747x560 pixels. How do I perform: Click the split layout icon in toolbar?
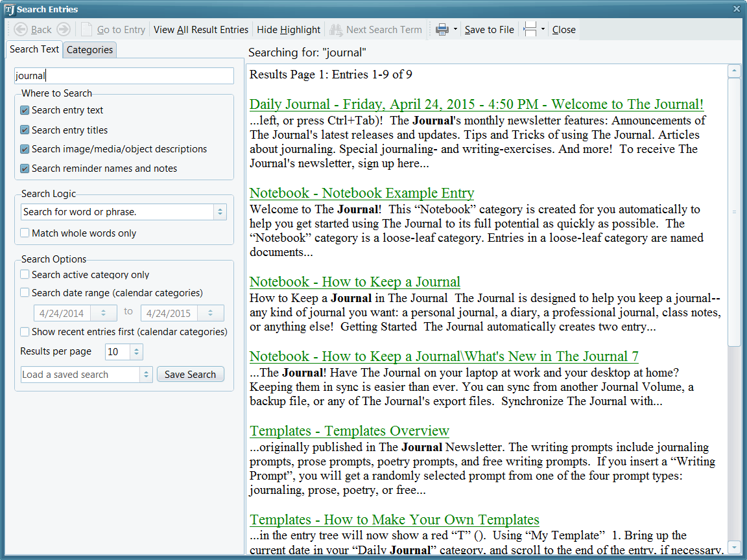(x=530, y=29)
